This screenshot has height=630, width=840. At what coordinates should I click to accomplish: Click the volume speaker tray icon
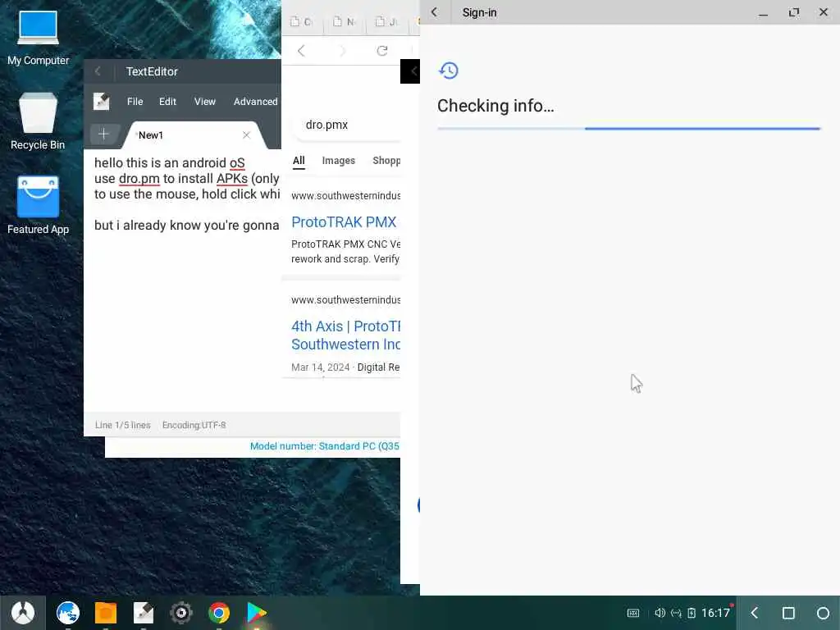click(x=660, y=612)
